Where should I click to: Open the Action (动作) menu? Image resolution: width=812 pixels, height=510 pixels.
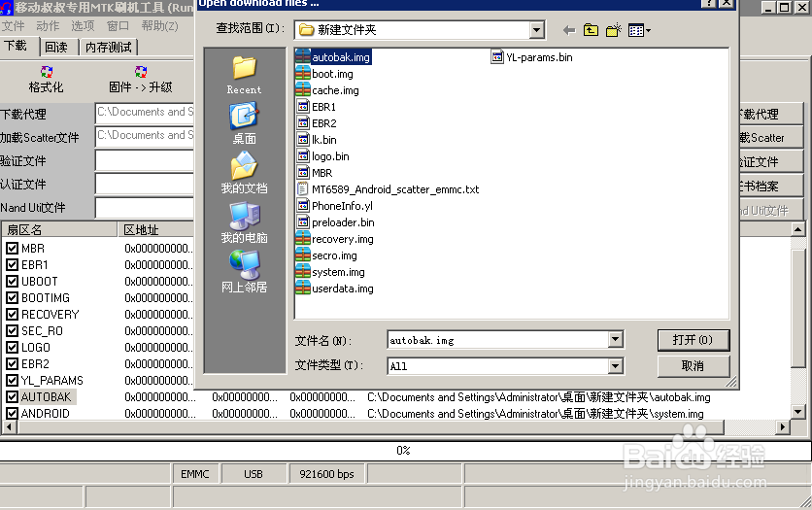coord(48,26)
